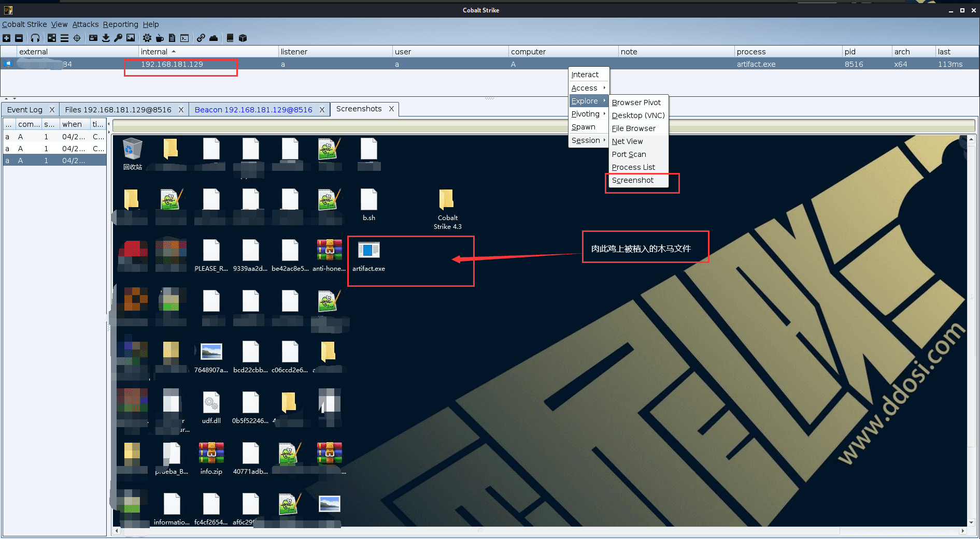Select Interact in the context menu
The width and height of the screenshot is (980, 539).
[589, 75]
